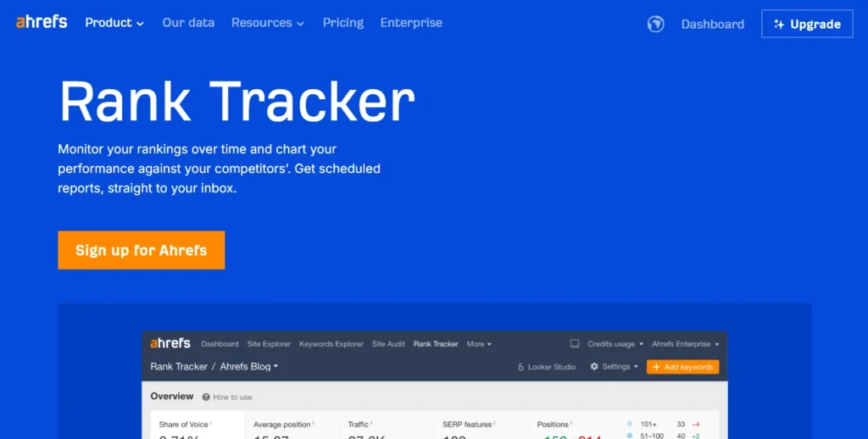Click the Average position metric

(281, 425)
